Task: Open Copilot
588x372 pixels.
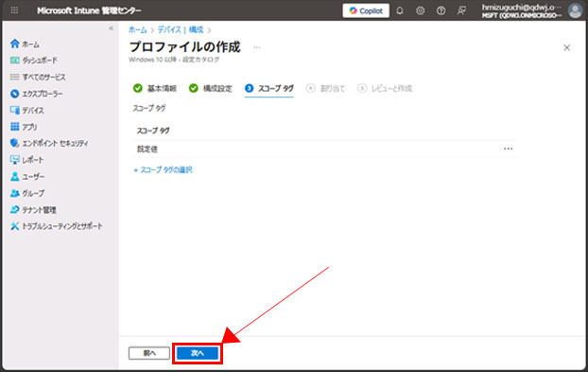Action: (366, 11)
